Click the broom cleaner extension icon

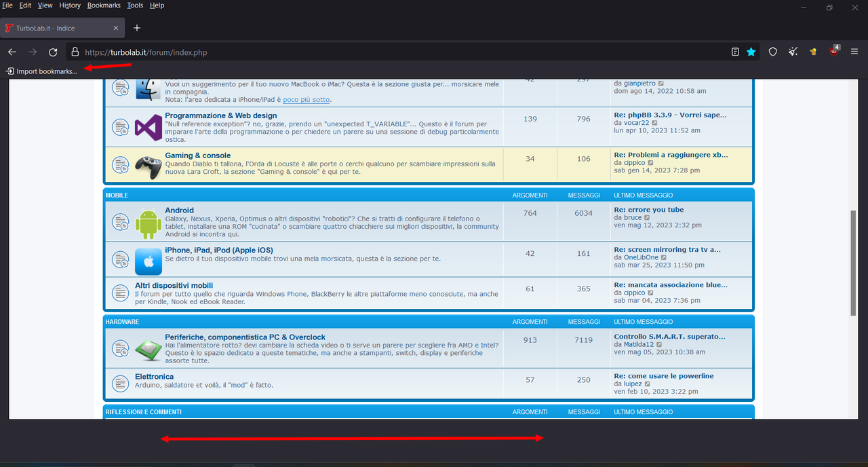coord(793,52)
